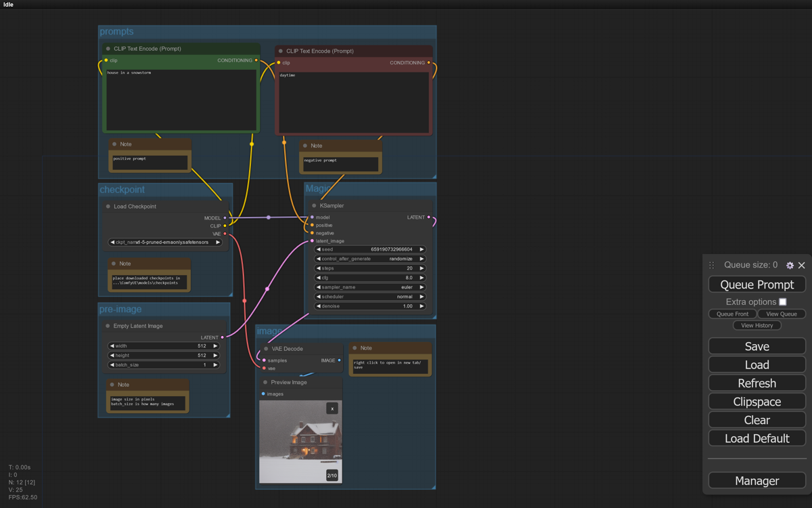Open the View History list

[x=757, y=326]
